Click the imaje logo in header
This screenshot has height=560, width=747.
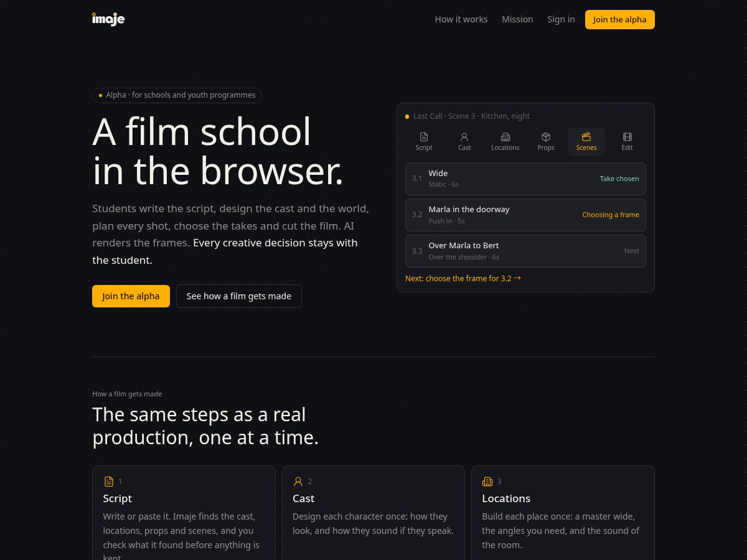(108, 19)
